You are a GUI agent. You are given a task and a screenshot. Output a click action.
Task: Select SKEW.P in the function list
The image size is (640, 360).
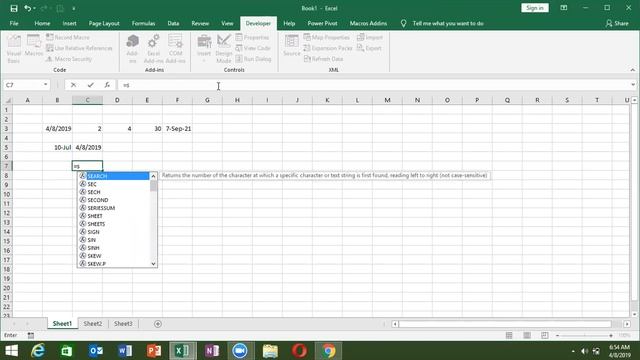pyautogui.click(x=114, y=264)
